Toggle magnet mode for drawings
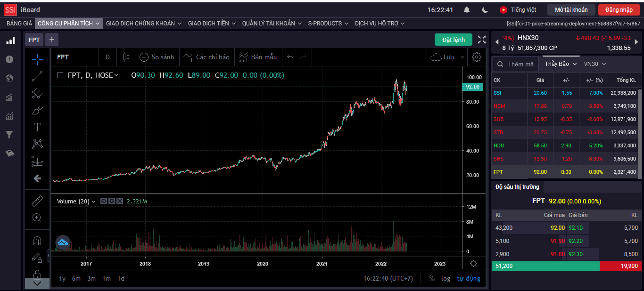The height and width of the screenshot is (291, 644). click(x=37, y=241)
